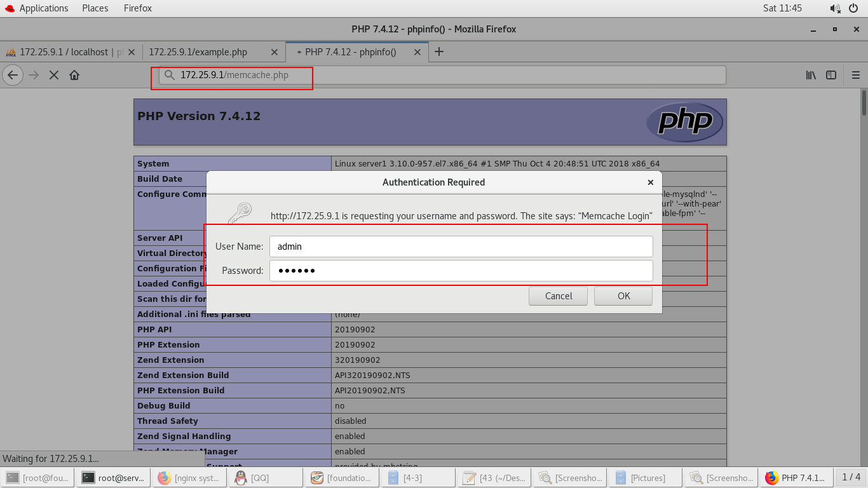Image resolution: width=868 pixels, height=488 pixels.
Task: Open the Library bookshelf icon in toolbar
Action: (x=811, y=75)
